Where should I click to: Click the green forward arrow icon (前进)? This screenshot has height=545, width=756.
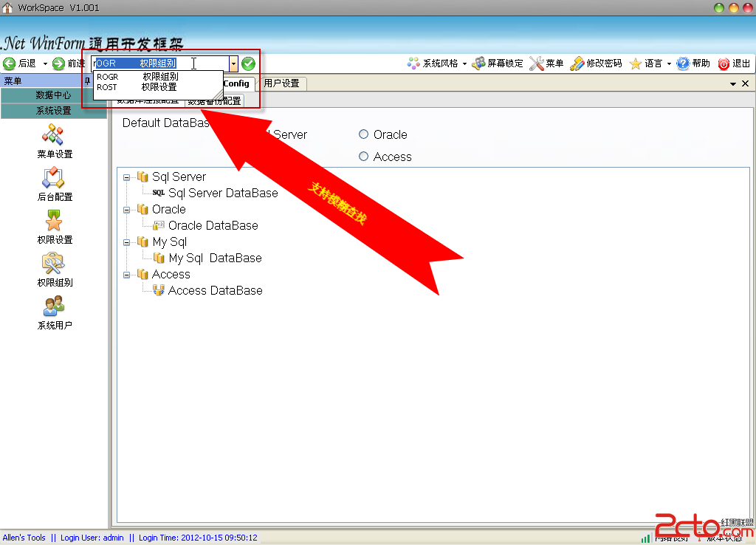click(58, 64)
